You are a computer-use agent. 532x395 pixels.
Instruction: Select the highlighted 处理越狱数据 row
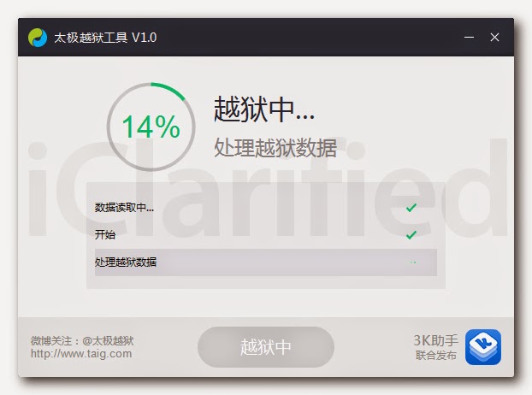pyautogui.click(x=266, y=262)
